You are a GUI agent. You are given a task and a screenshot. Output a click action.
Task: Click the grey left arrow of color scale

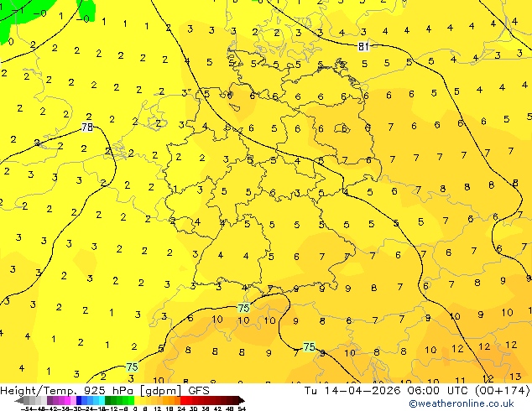pos(19,401)
